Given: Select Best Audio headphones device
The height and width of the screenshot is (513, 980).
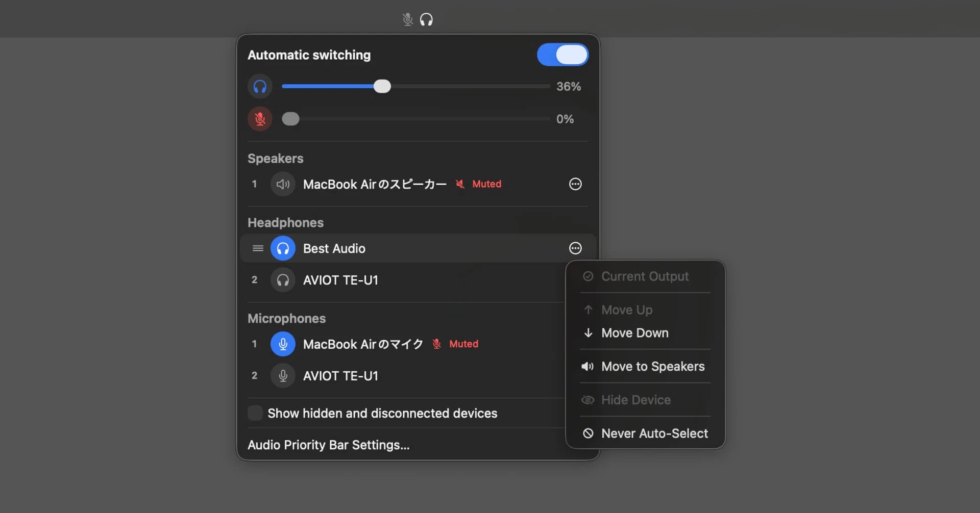Looking at the screenshot, I should pos(334,248).
